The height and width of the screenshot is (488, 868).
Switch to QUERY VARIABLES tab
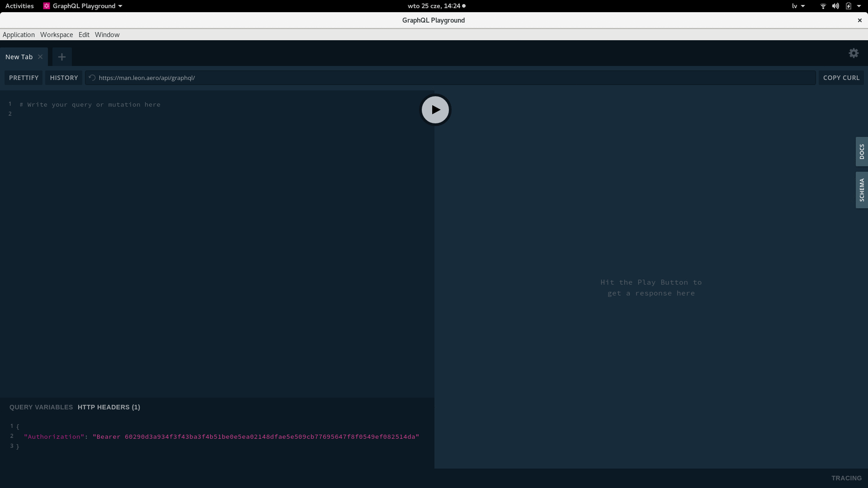coord(41,407)
